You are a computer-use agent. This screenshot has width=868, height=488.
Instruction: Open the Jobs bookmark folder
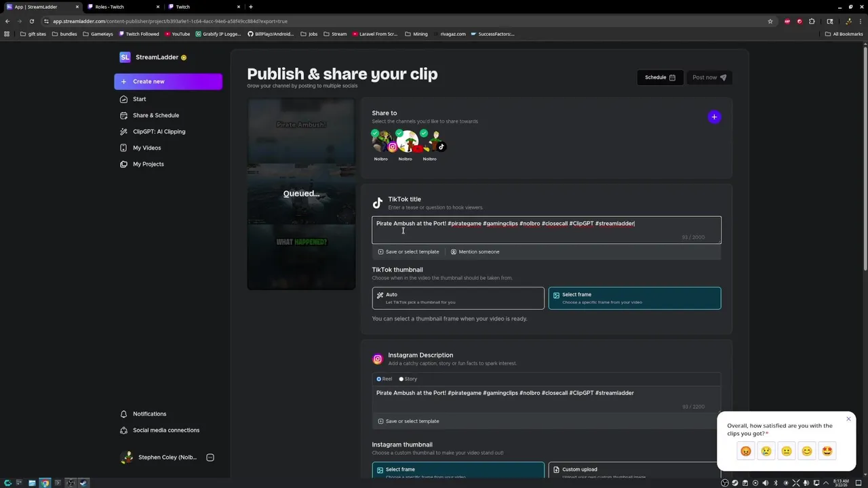(309, 34)
